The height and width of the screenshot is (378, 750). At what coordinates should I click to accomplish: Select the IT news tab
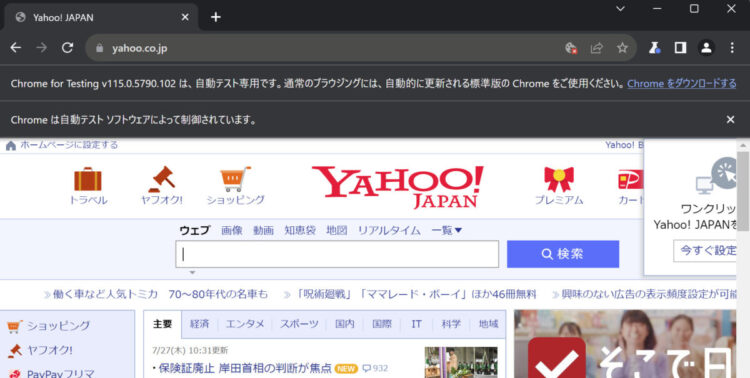(416, 324)
